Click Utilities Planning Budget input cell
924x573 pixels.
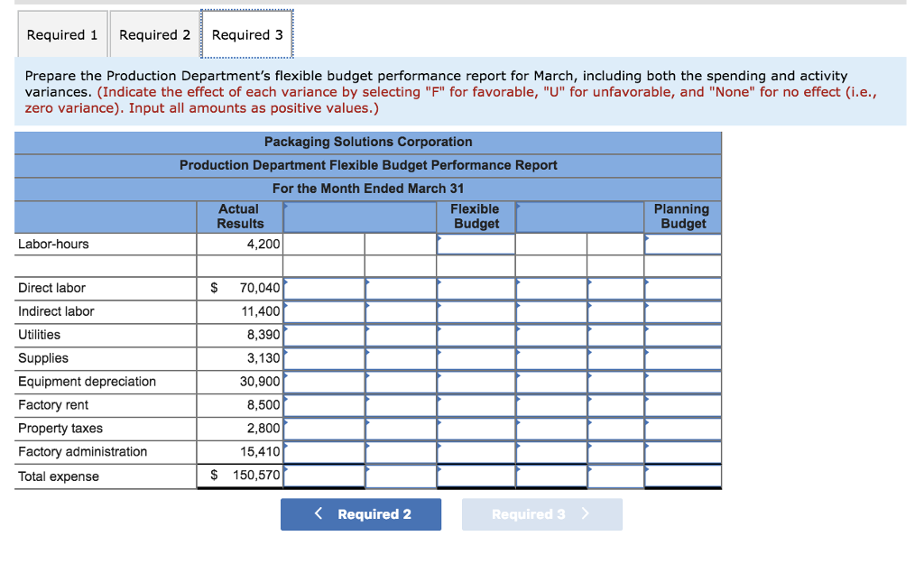(683, 336)
